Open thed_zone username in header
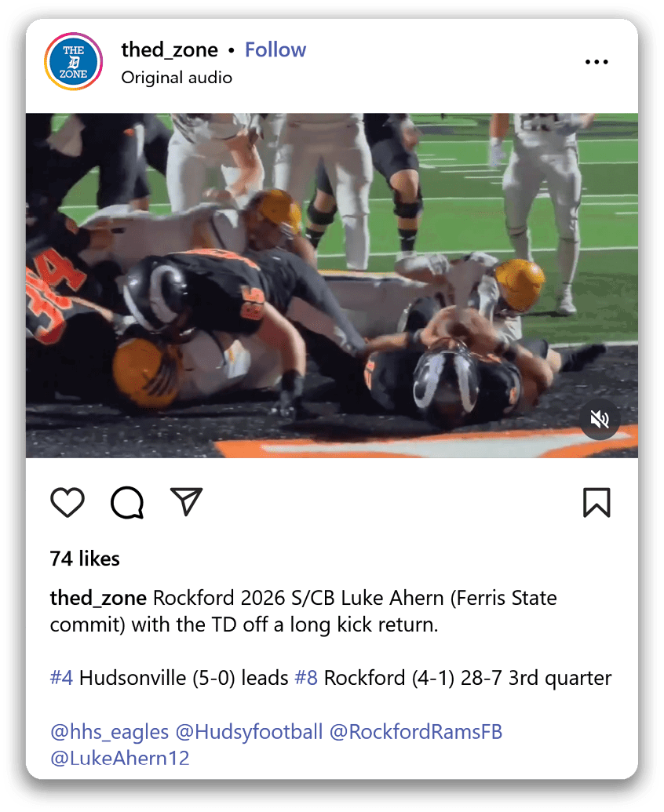The image size is (664, 812). [x=170, y=49]
